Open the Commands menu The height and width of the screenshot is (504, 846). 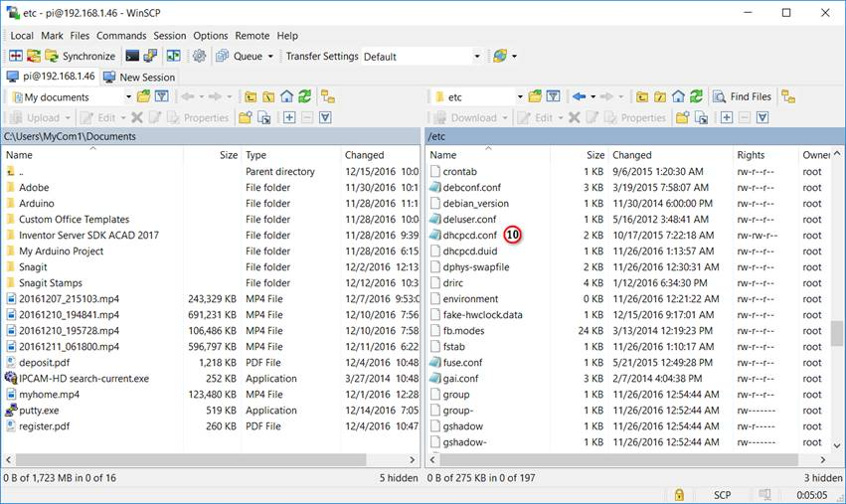click(121, 36)
